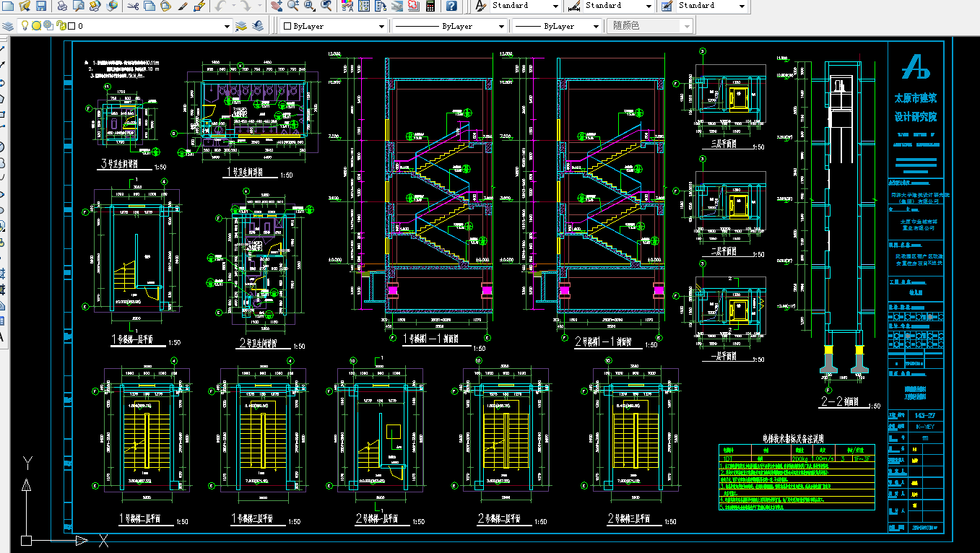Toggle layer 0 padlock lock state

[x=61, y=26]
